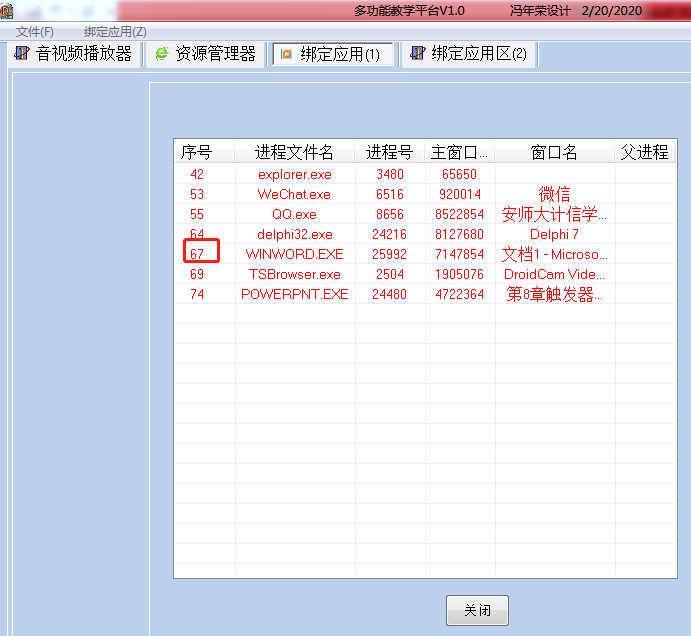Click process ID 24480
691x636 pixels.
[x=390, y=294]
